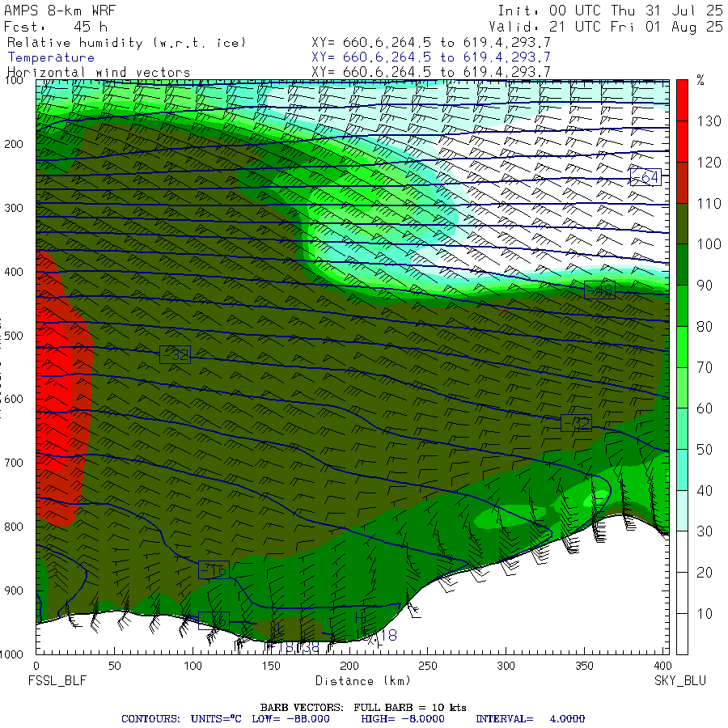Select the 'Horizontal wind vectors' field label
Screen dimensions: 728x728
(99, 73)
